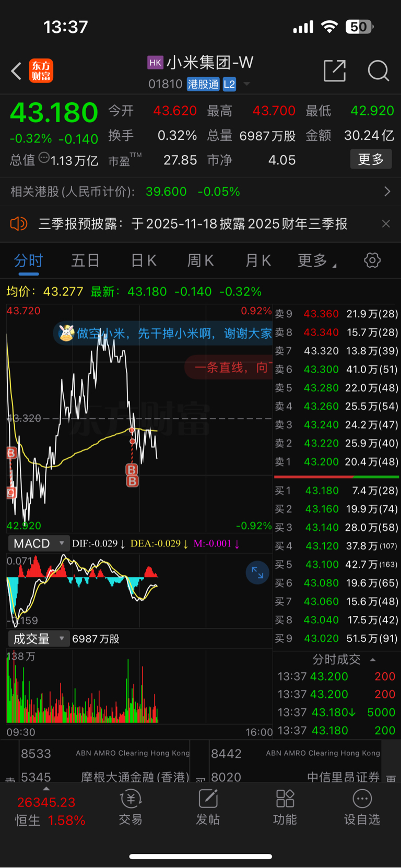Switch to the 五日 tab
Screen dimensions: 401x868
[85, 260]
